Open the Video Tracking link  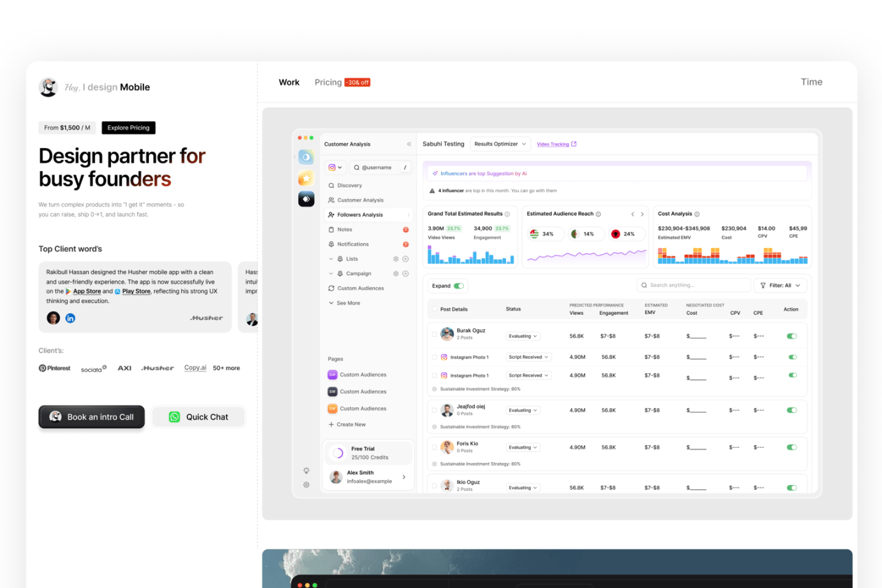pyautogui.click(x=557, y=144)
